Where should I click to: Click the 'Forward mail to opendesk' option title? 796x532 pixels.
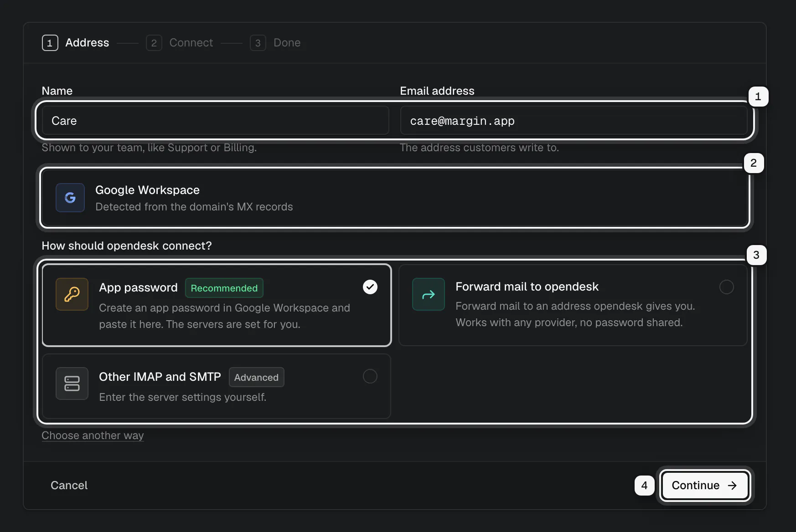(x=527, y=286)
